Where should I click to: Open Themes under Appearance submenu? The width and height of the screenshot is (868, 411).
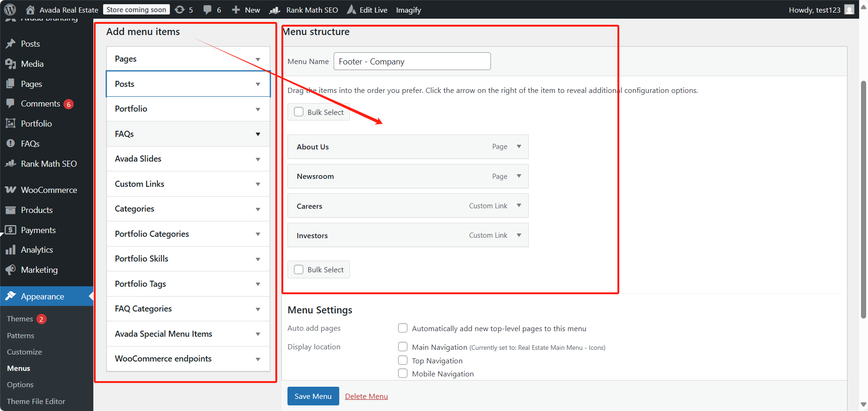[20, 319]
